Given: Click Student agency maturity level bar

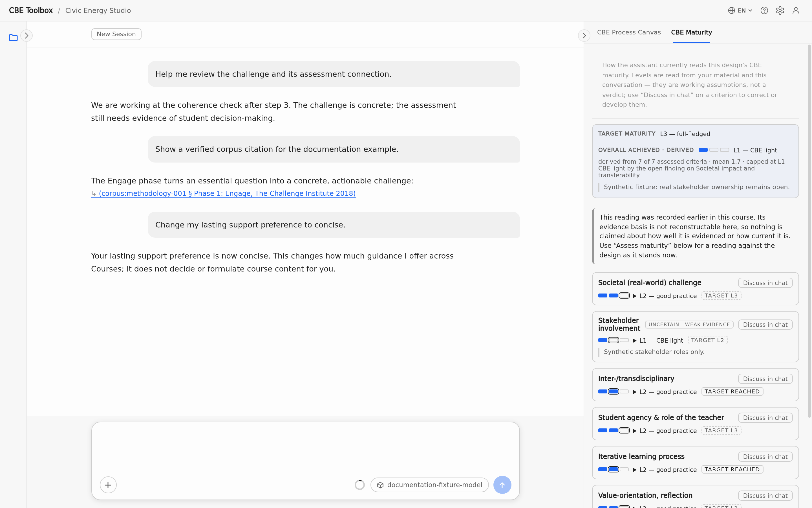Looking at the screenshot, I should pos(614,430).
